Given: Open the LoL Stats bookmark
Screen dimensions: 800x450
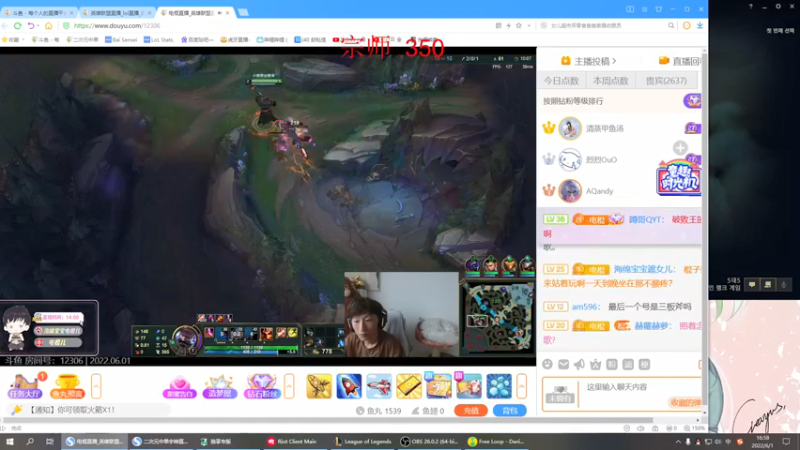Looking at the screenshot, I should 159,39.
